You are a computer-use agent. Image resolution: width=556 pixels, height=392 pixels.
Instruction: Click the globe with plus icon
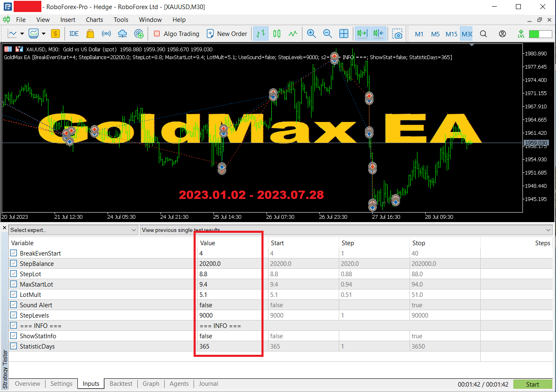click(139, 33)
